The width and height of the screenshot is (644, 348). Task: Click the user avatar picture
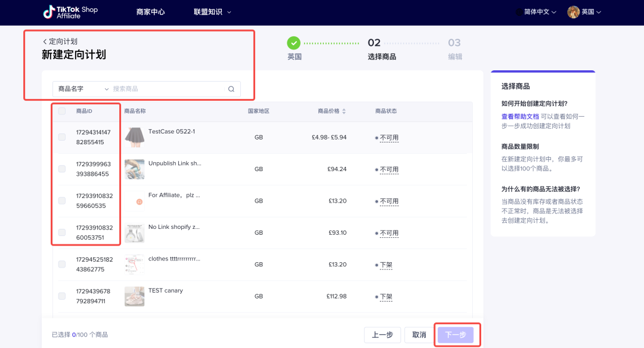pos(573,12)
